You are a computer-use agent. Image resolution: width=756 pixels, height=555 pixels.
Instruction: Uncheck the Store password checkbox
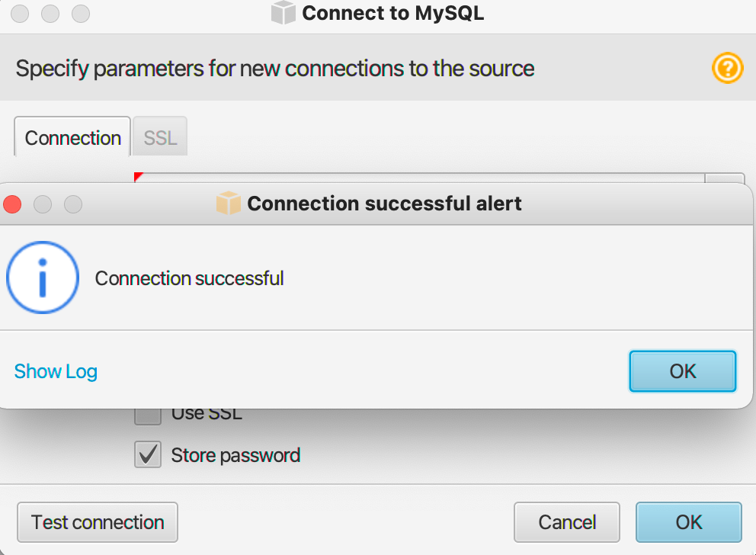tap(148, 454)
